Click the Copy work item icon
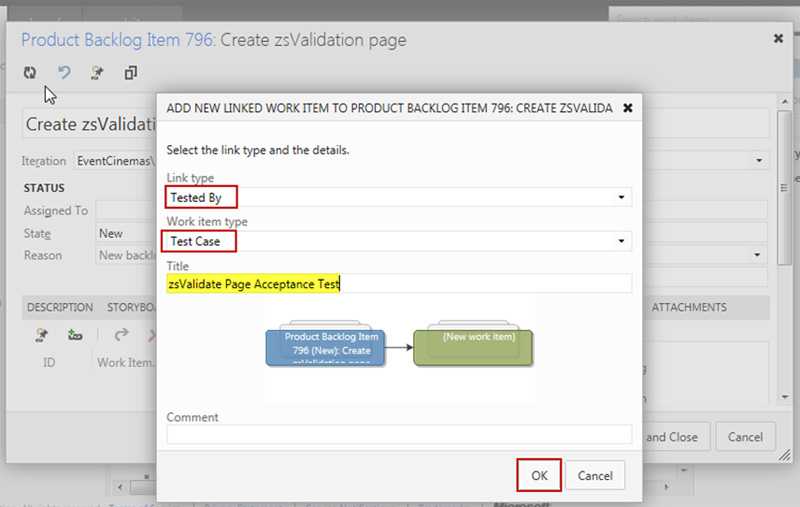 (131, 72)
